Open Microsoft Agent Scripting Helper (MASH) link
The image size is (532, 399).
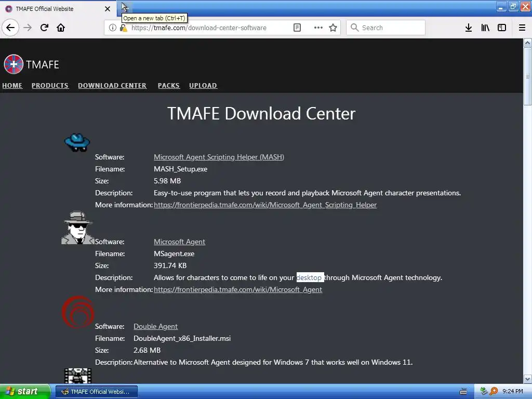(x=219, y=157)
